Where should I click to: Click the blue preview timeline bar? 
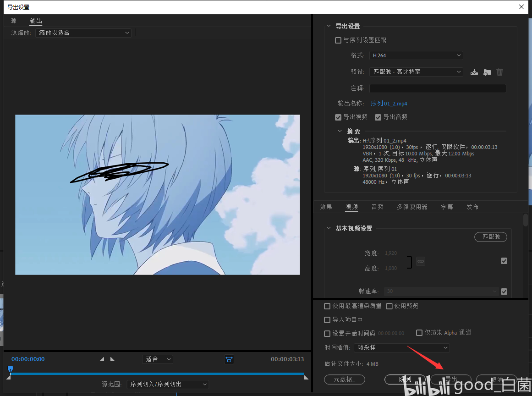tap(157, 374)
